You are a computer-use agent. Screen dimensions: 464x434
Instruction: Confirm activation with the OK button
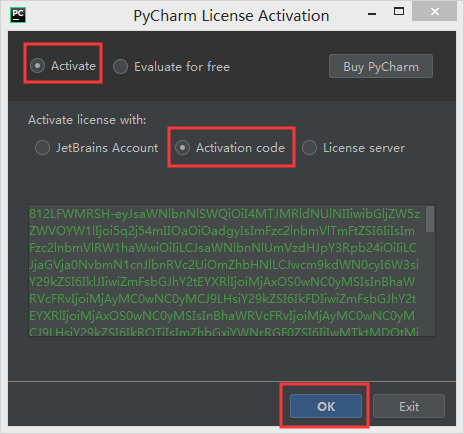click(x=326, y=406)
